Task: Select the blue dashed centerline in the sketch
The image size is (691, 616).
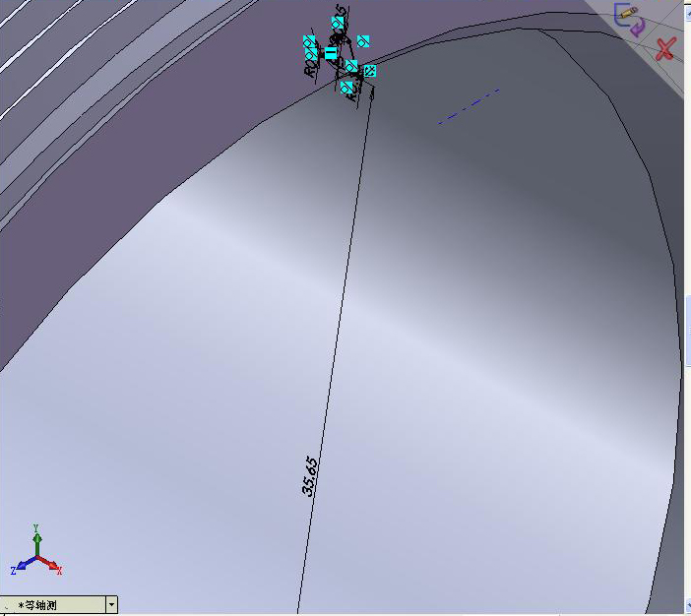Action: click(469, 106)
